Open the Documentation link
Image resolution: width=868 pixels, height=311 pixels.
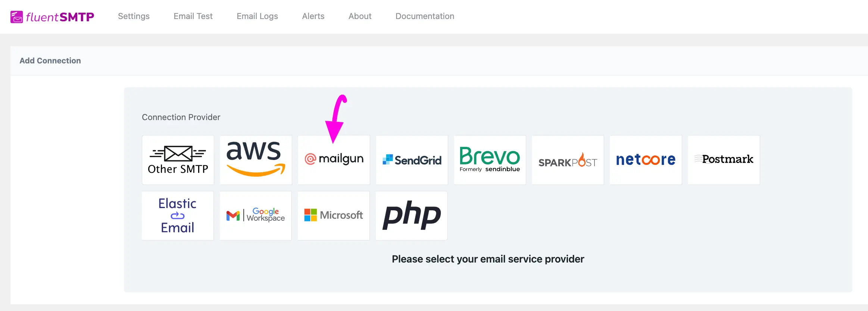click(x=425, y=16)
